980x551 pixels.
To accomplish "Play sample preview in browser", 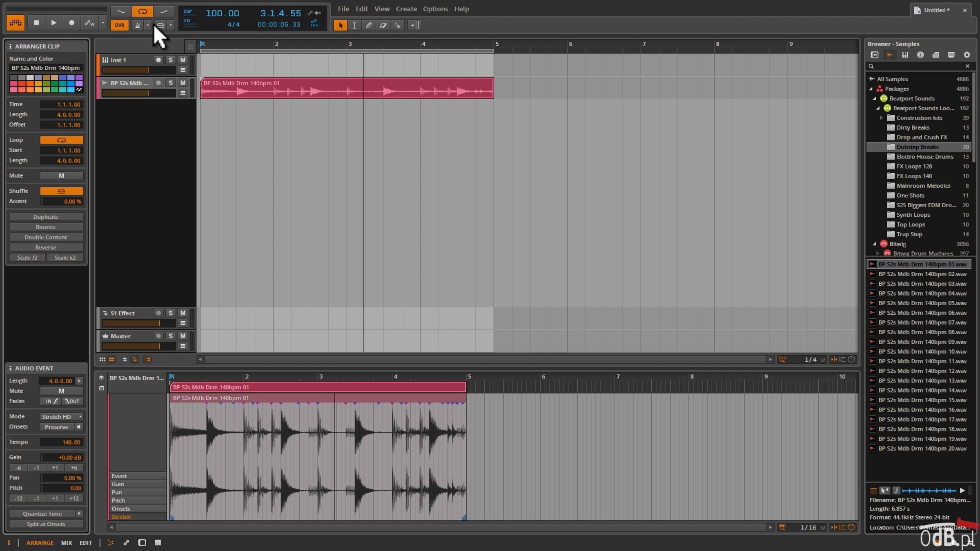I will [x=962, y=491].
